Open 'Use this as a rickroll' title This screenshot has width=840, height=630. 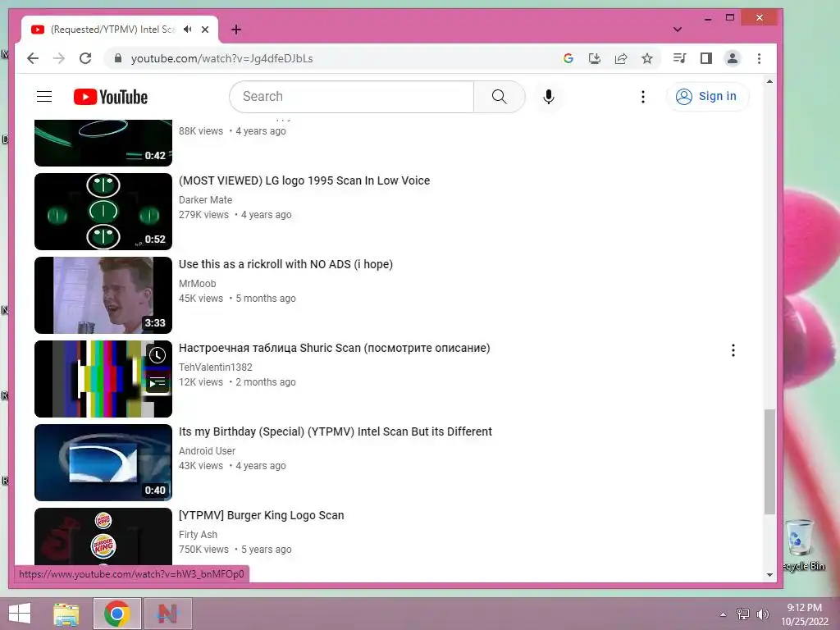[x=285, y=264]
